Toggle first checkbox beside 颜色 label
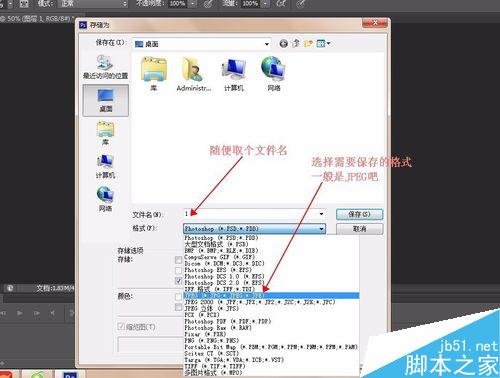Screen dimensions: 500x378 coord(179,296)
